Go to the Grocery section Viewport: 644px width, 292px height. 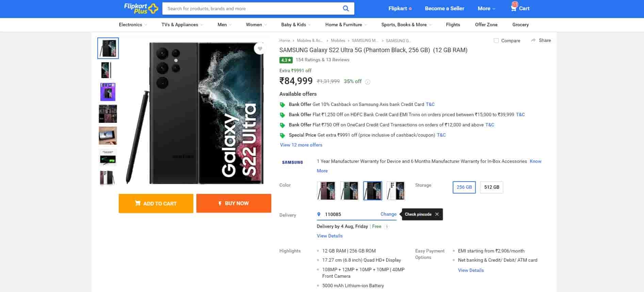[x=520, y=25]
